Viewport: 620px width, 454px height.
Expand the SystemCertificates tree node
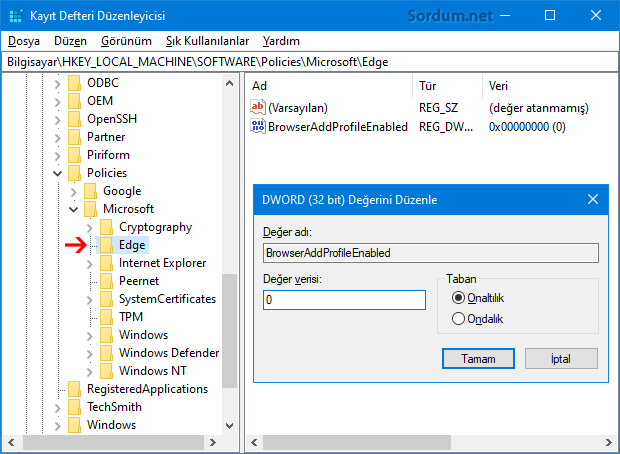pos(90,300)
